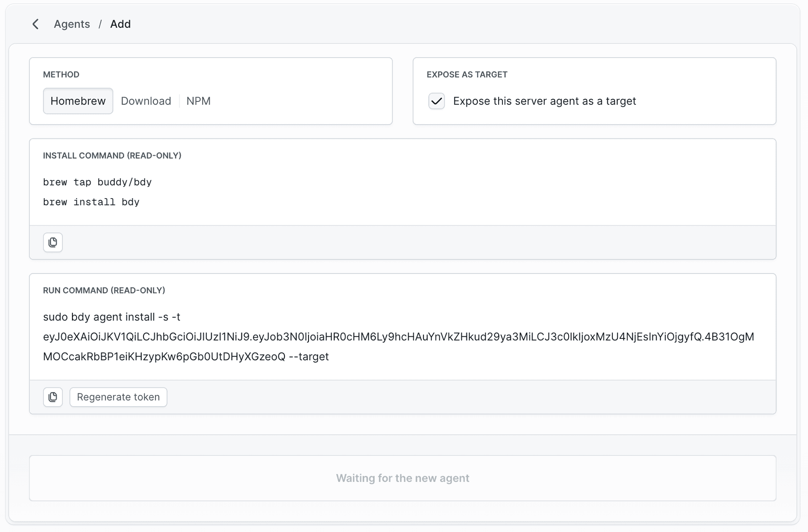Viewport: 808px width, 532px height.
Task: Click the EXPOSE AS TARGET heading
Action: (467, 74)
